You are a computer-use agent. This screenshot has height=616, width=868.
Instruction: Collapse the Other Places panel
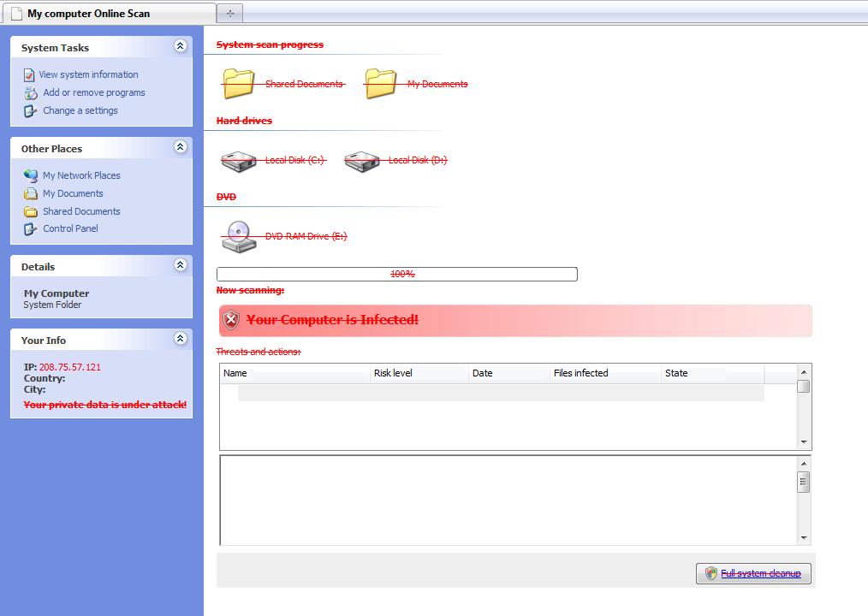[180, 146]
